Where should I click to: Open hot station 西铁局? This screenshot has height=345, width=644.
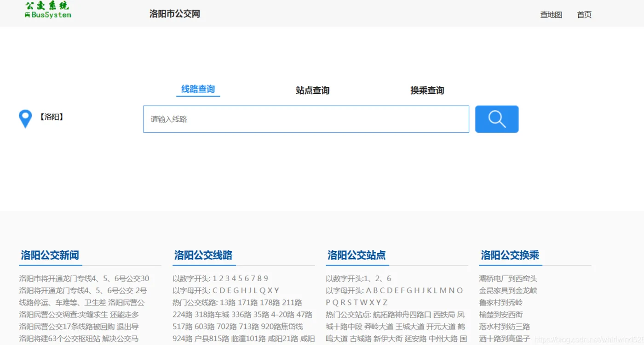click(x=444, y=315)
